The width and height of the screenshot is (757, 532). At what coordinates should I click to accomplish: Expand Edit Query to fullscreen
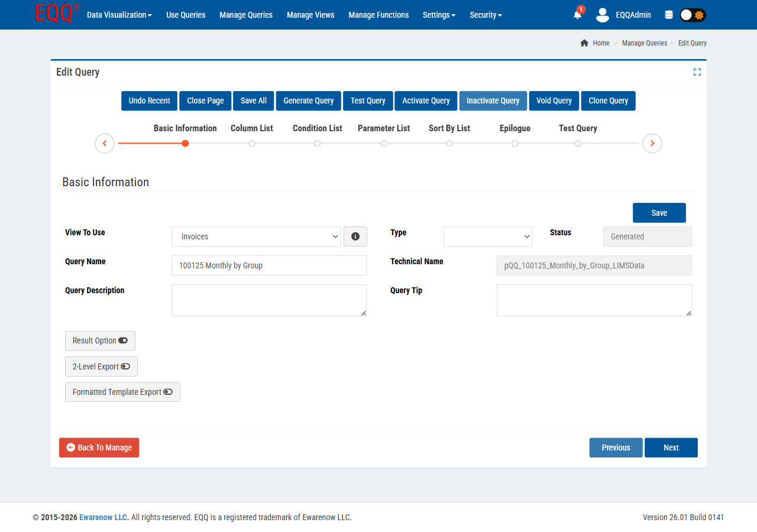[x=697, y=72]
